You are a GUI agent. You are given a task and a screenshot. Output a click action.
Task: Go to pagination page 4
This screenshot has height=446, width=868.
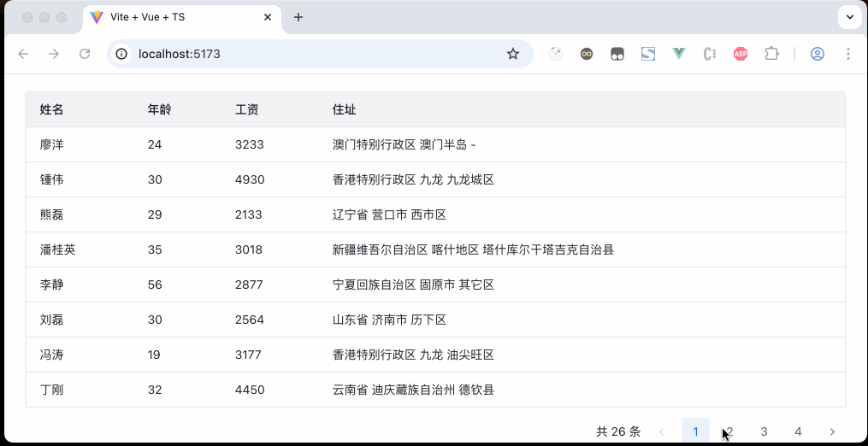(x=798, y=431)
